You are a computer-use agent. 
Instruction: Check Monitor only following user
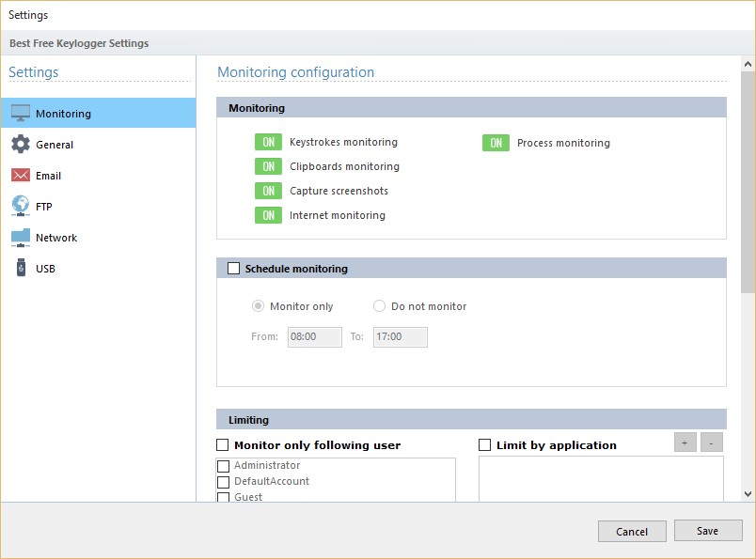[223, 445]
